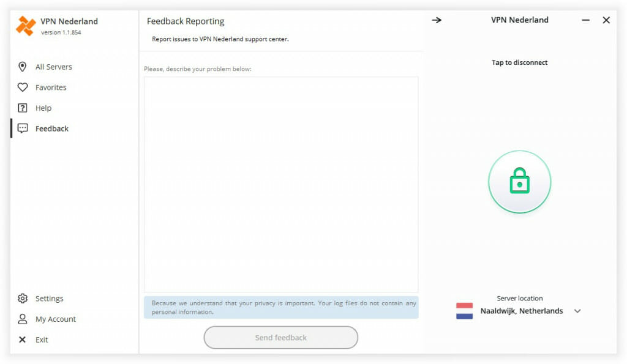Open Favorites using the heart icon
This screenshot has width=627, height=364.
pyautogui.click(x=23, y=87)
